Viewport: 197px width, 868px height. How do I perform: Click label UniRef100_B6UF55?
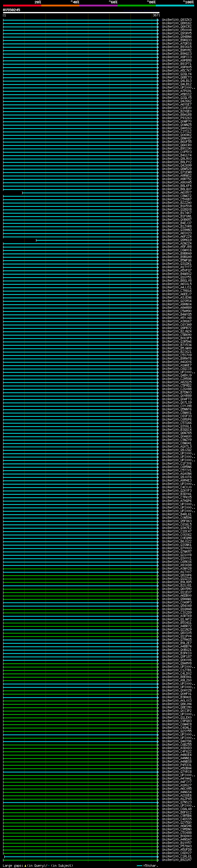tap(176, 142)
